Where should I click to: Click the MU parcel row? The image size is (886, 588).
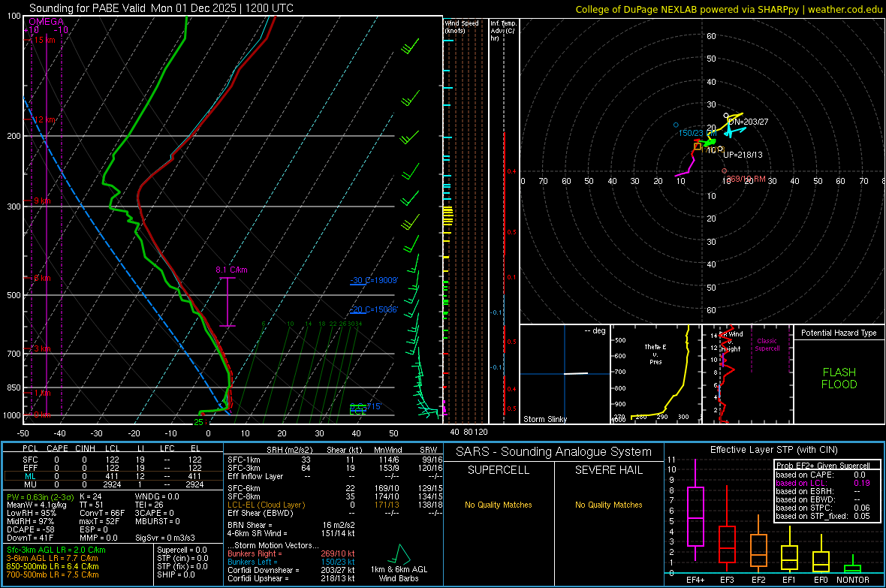pos(112,484)
